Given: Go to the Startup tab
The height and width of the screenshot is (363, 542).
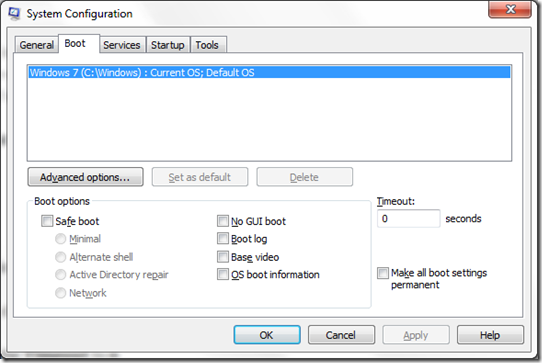Looking at the screenshot, I should coord(168,45).
